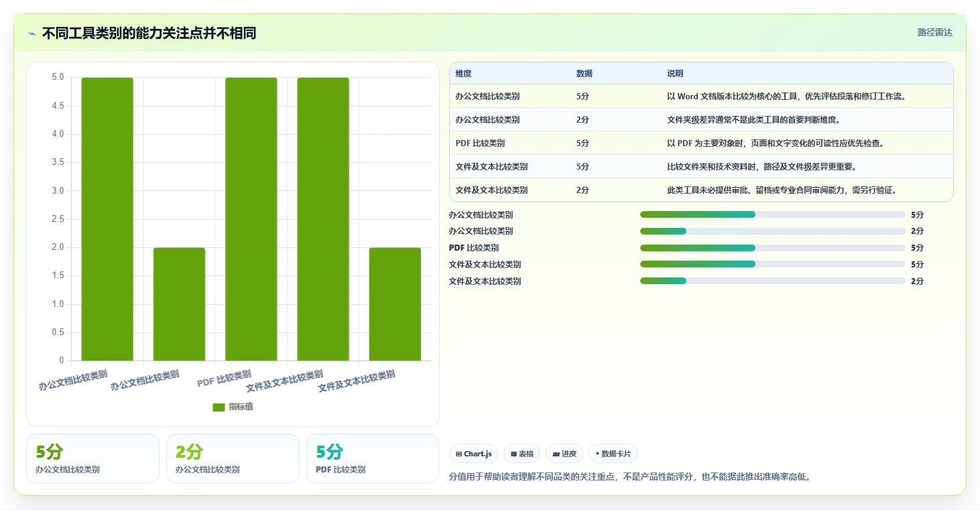The height and width of the screenshot is (510, 980).
Task: Open the 办公文档比较类别 5分 data card
Action: (x=93, y=458)
